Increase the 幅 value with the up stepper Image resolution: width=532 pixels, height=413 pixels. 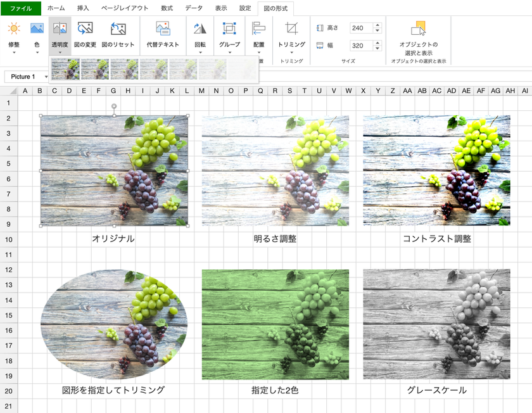pyautogui.click(x=377, y=43)
